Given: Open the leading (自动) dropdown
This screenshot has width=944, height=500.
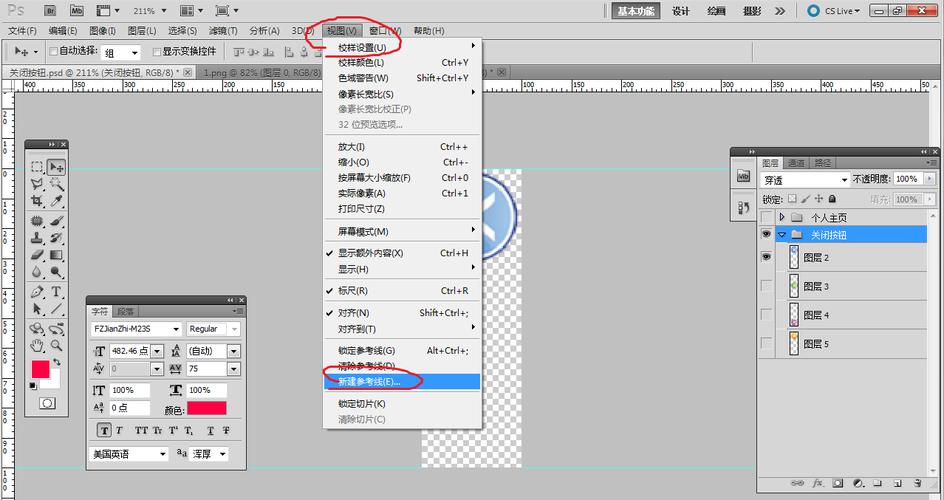Looking at the screenshot, I should (234, 351).
